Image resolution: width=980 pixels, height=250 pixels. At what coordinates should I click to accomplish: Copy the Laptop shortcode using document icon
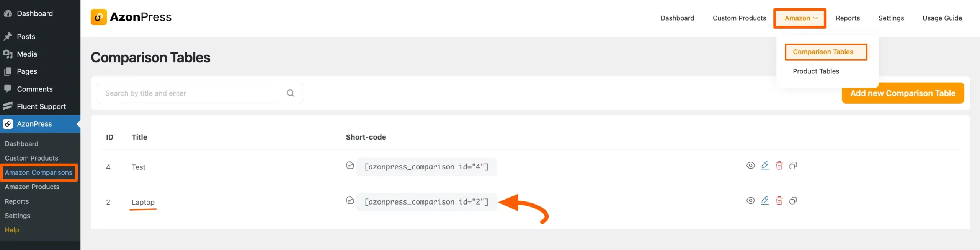[350, 200]
